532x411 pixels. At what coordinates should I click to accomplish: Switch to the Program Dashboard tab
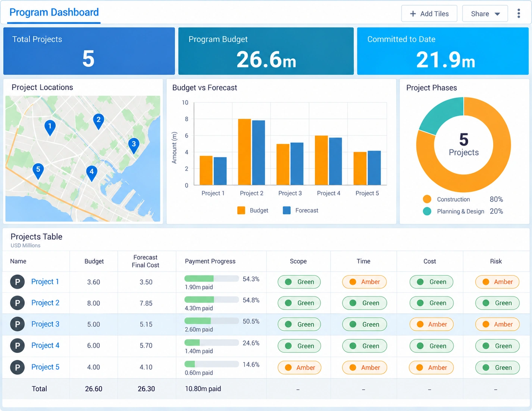[x=54, y=13]
